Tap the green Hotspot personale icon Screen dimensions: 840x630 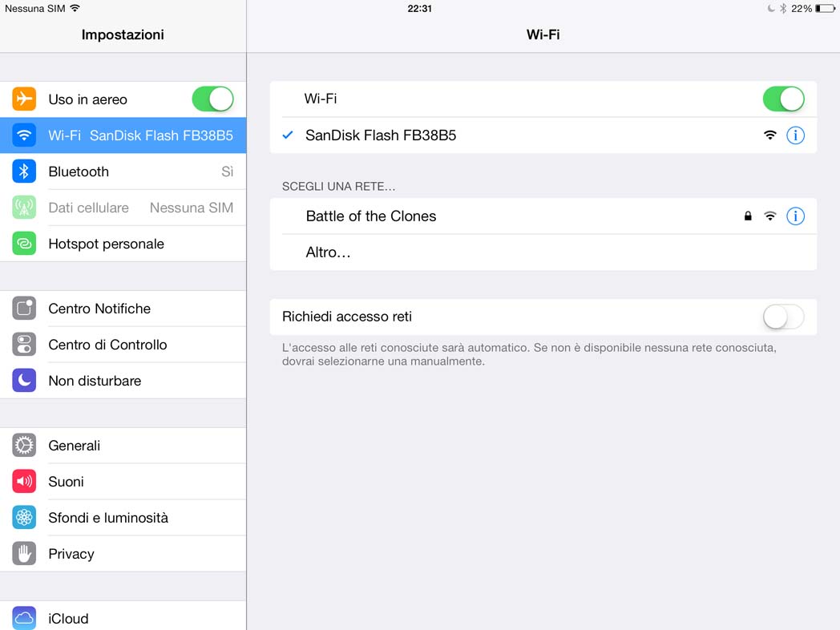point(24,244)
